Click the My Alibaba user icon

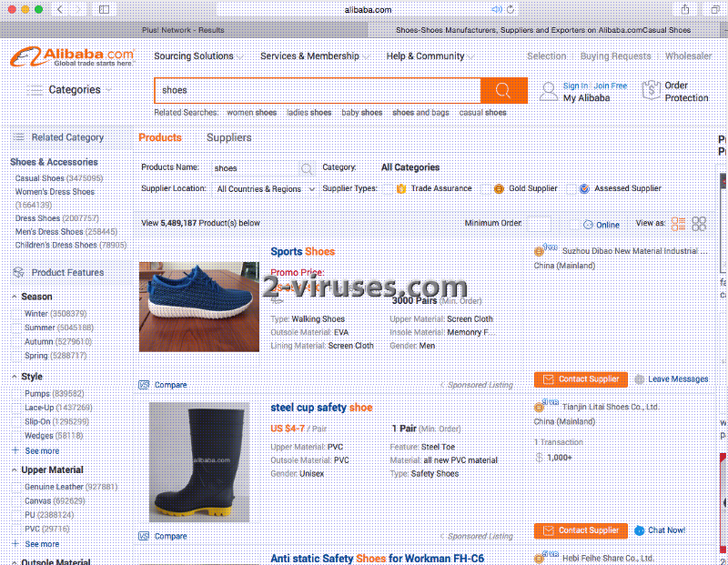pos(549,91)
